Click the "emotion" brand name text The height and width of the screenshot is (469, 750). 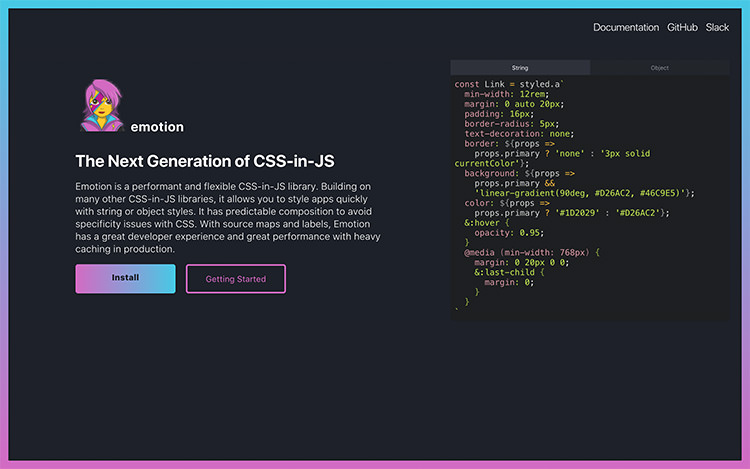[x=157, y=127]
